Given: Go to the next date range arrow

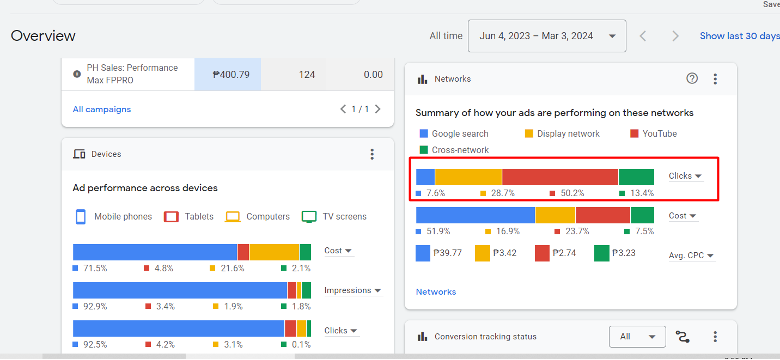Looking at the screenshot, I should pyautogui.click(x=675, y=36).
